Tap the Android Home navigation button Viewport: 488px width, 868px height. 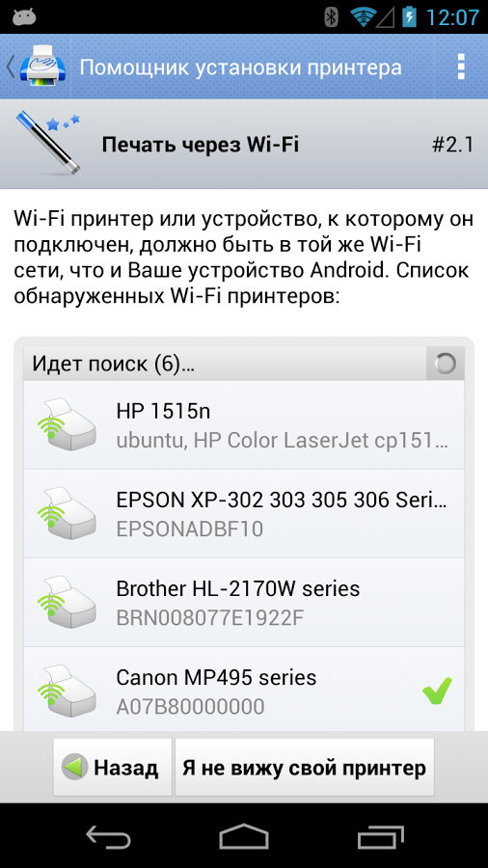(x=244, y=836)
